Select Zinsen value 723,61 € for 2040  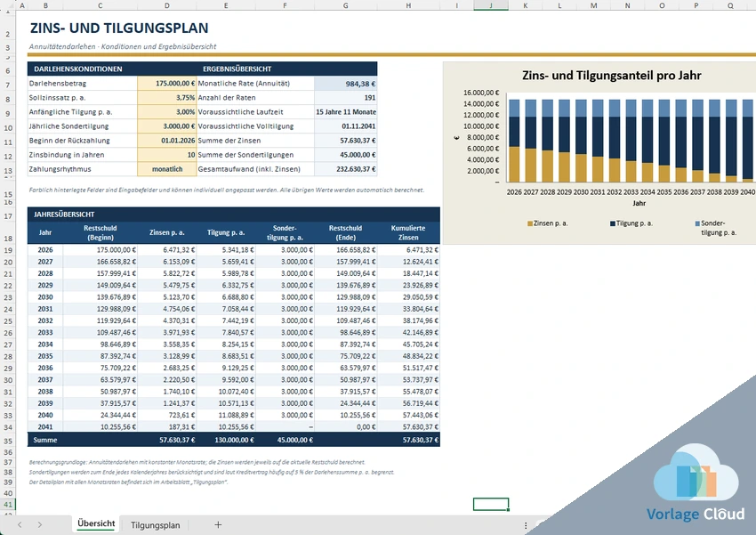(167, 415)
